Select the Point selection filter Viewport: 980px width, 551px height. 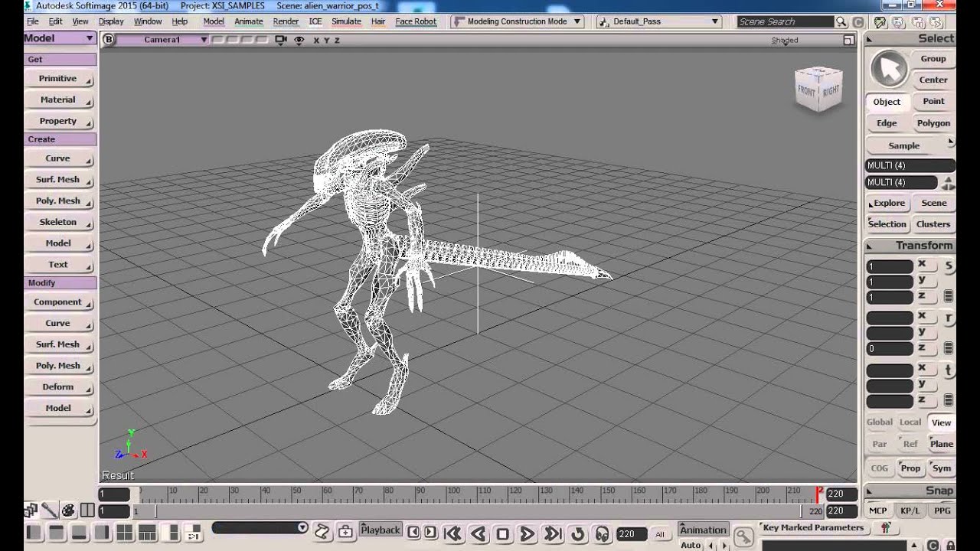(x=933, y=101)
